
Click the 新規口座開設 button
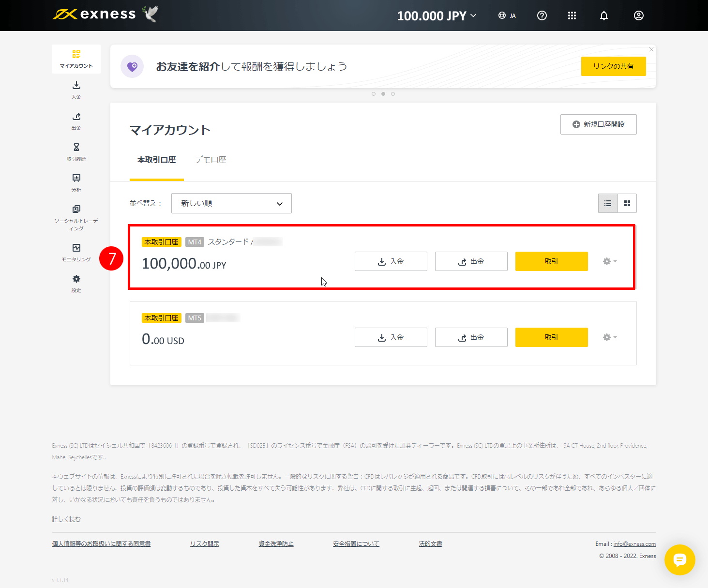pyautogui.click(x=598, y=124)
